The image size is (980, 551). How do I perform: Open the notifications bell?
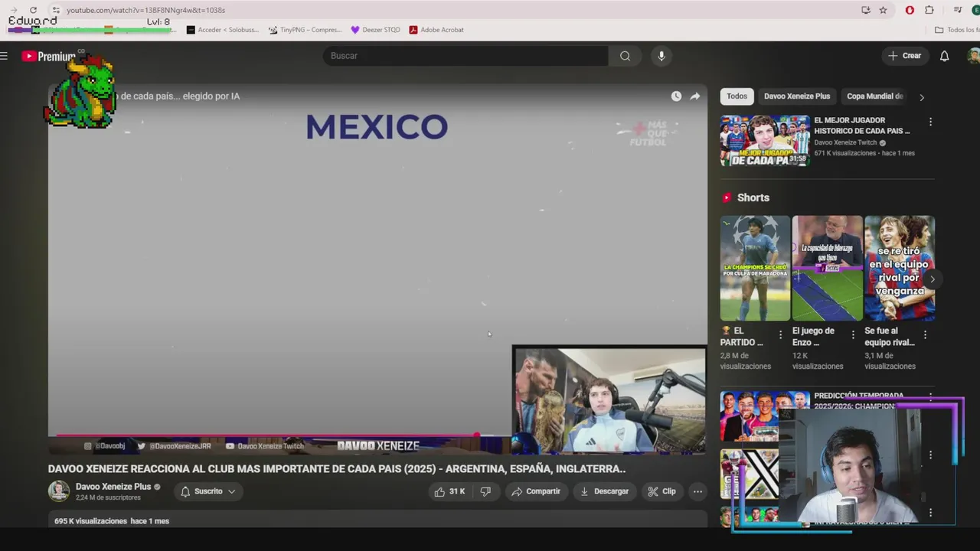click(x=944, y=56)
